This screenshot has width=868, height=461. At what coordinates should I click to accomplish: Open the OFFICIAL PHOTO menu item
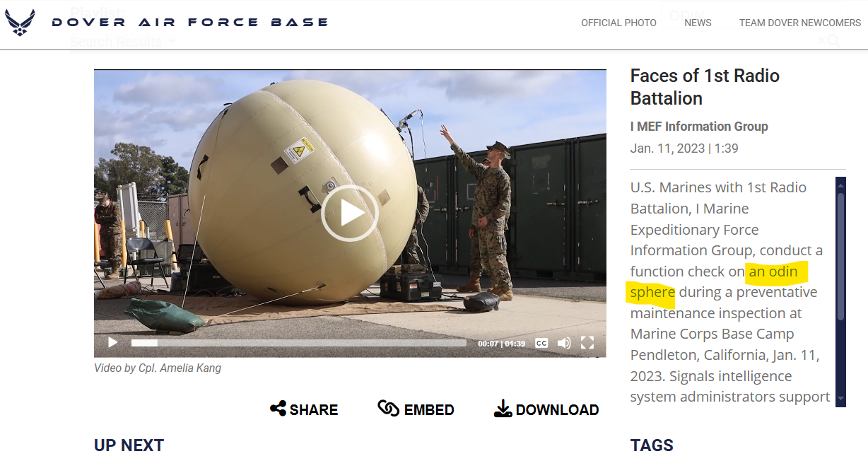[618, 23]
